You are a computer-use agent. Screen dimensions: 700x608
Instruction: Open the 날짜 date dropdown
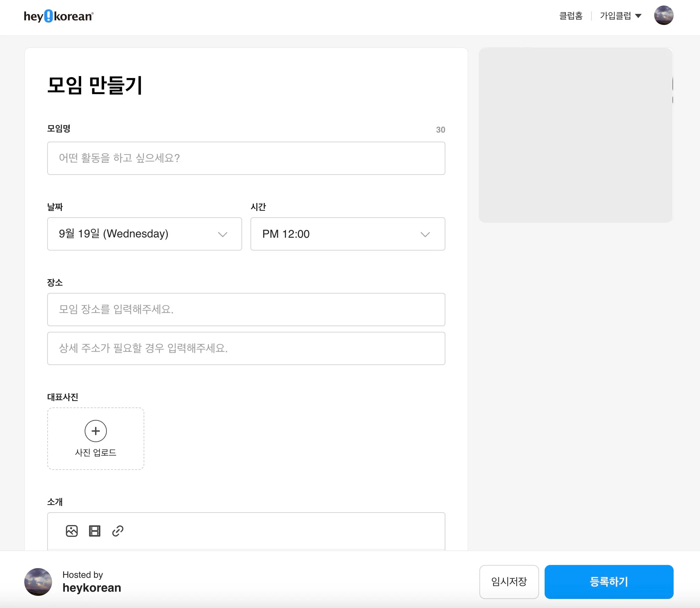(x=144, y=234)
